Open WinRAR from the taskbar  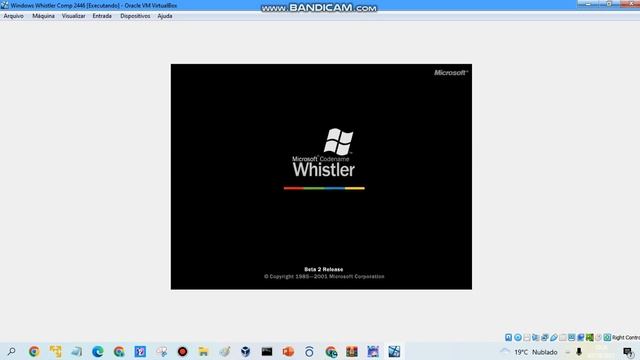tap(351, 351)
